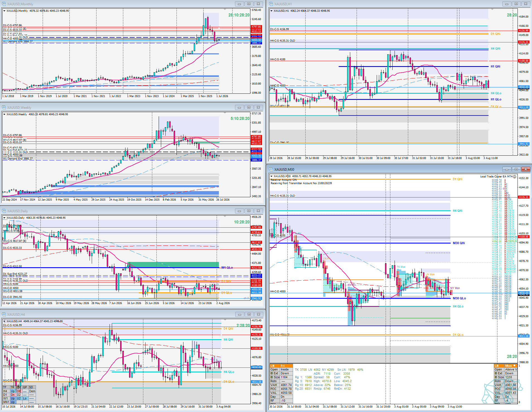The height and width of the screenshot is (412, 532).
Task: Select the 'W1 QLo' label in Daily chart
Action: tap(227, 268)
